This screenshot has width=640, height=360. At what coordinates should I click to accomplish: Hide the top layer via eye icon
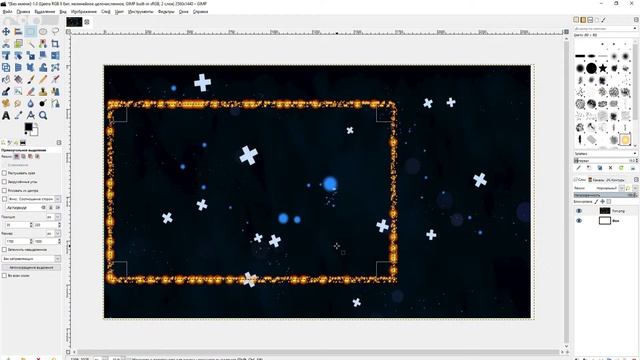tap(579, 211)
